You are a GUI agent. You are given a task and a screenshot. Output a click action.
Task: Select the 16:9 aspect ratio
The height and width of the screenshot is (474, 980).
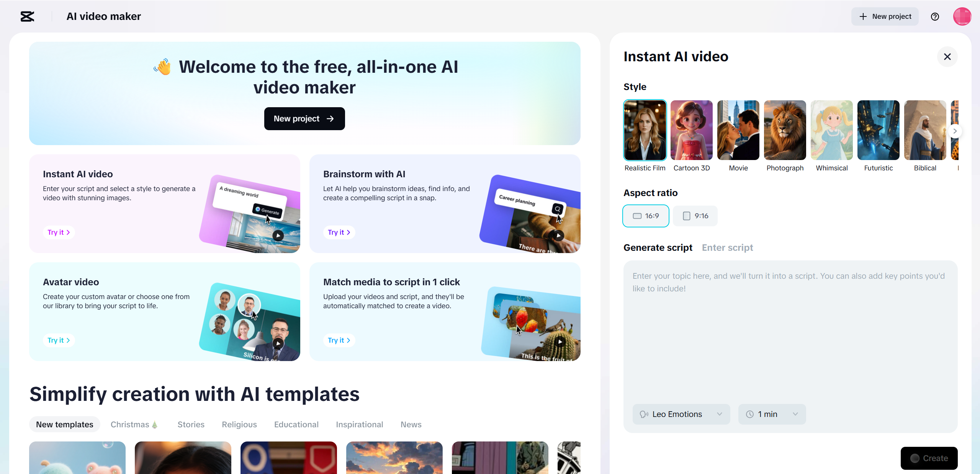pos(646,216)
